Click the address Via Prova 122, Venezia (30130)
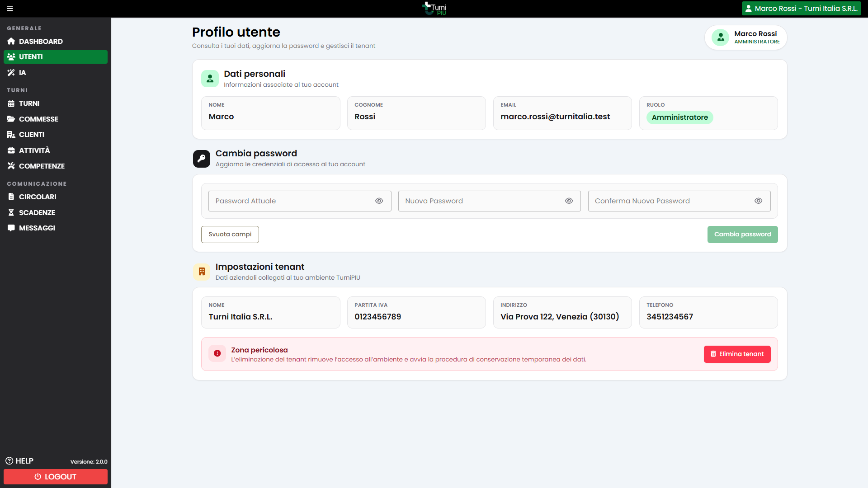868x488 pixels. tap(560, 317)
